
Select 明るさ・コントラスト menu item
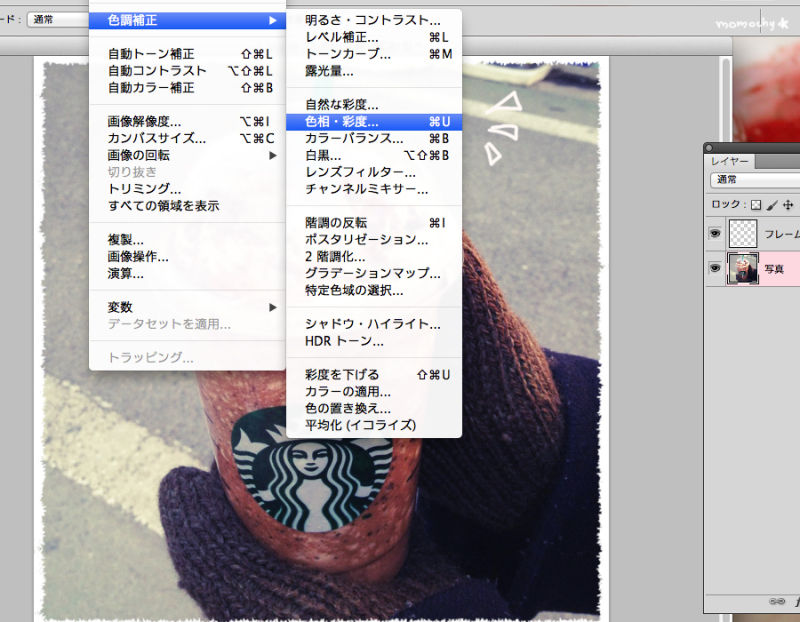pyautogui.click(x=374, y=20)
